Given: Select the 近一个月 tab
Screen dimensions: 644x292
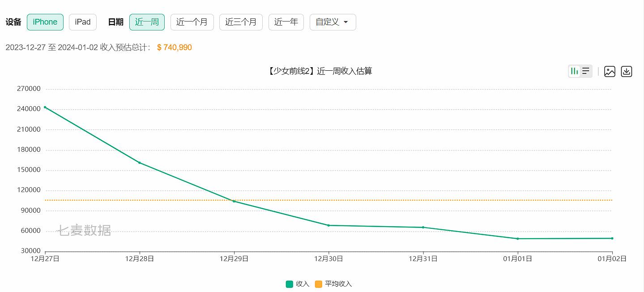Looking at the screenshot, I should point(192,21).
